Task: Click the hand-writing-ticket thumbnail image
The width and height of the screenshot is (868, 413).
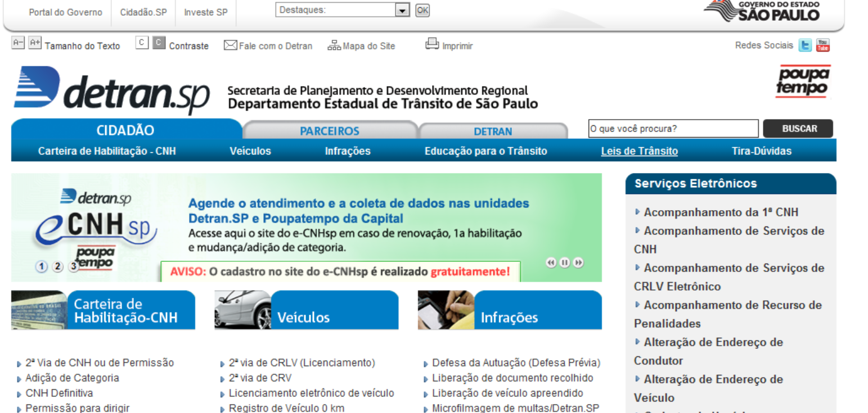Action: [446, 310]
